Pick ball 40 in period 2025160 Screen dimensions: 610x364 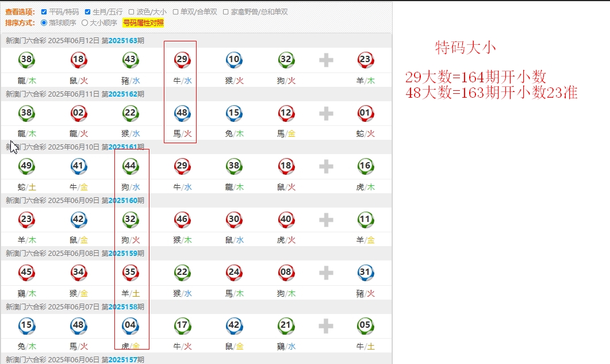tap(286, 220)
